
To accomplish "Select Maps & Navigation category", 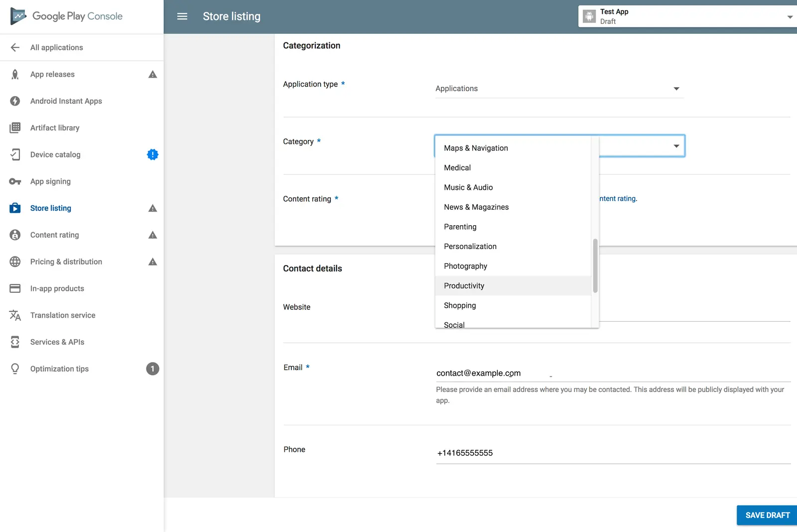I will [513, 148].
